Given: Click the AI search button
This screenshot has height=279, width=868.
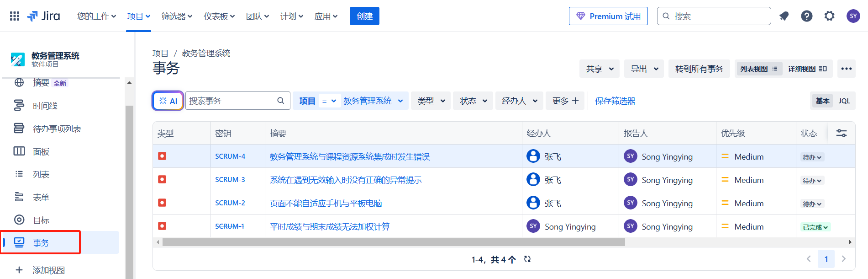Looking at the screenshot, I should (168, 101).
